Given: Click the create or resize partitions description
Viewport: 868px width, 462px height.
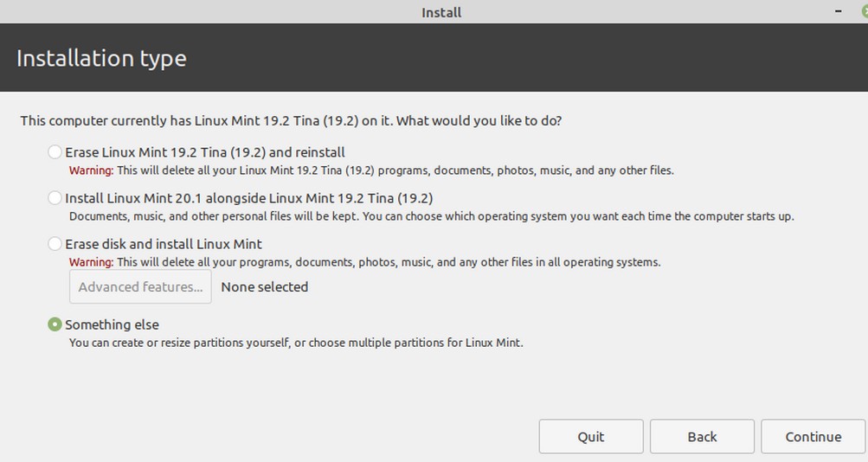Looking at the screenshot, I should [x=296, y=343].
